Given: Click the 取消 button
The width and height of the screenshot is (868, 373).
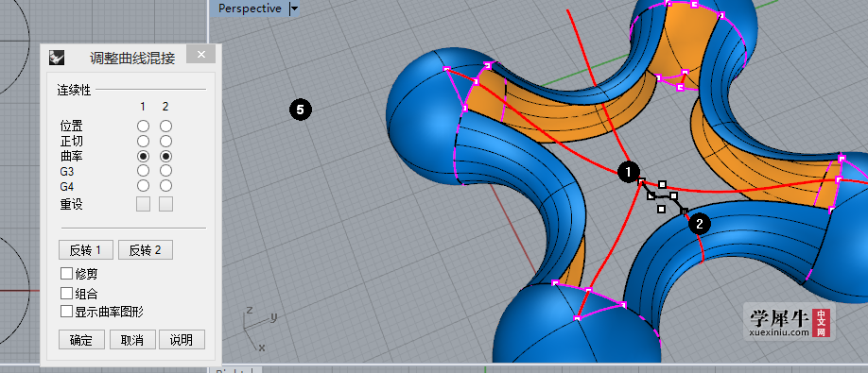Looking at the screenshot, I should (131, 340).
